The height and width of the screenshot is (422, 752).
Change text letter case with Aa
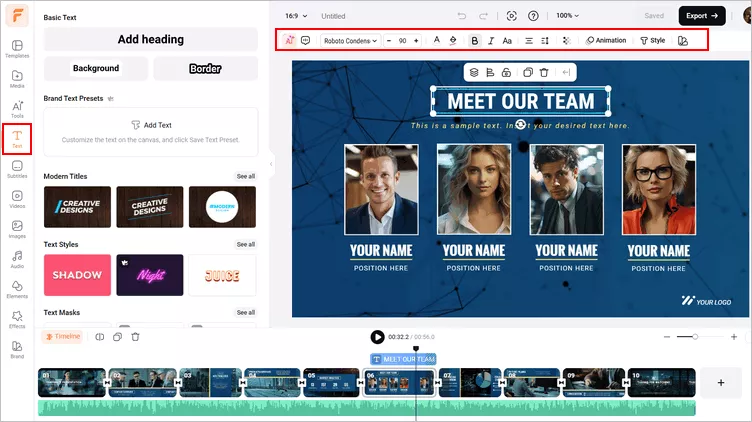[x=507, y=41]
